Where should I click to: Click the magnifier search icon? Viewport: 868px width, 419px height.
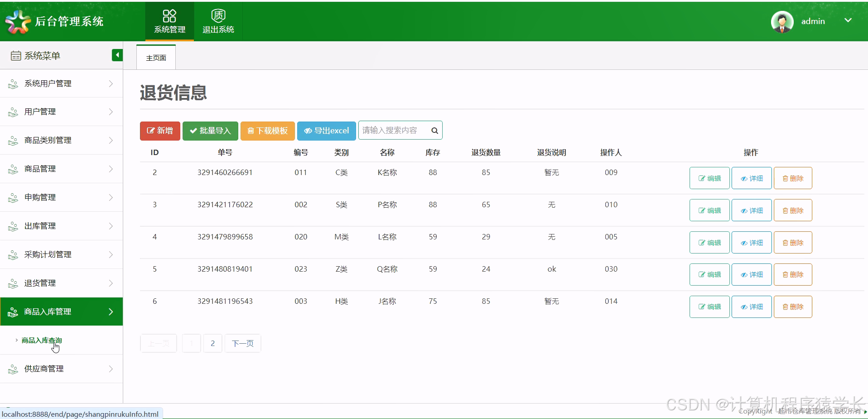pyautogui.click(x=434, y=131)
